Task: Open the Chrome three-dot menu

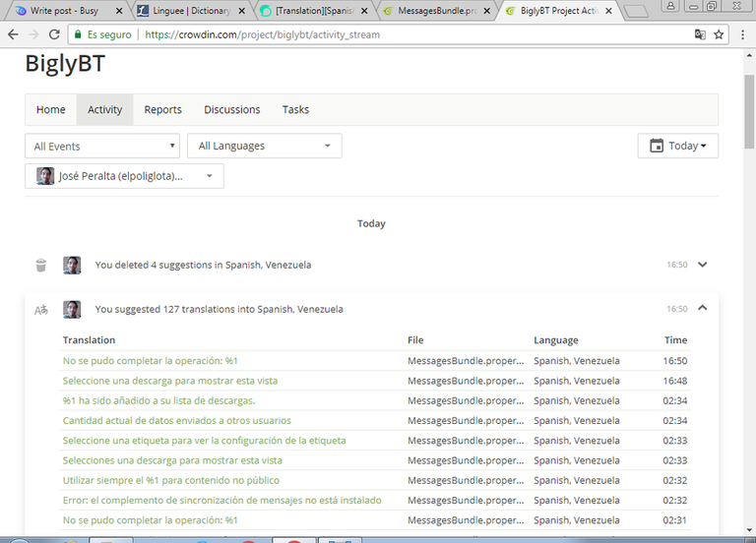Action: [741, 34]
